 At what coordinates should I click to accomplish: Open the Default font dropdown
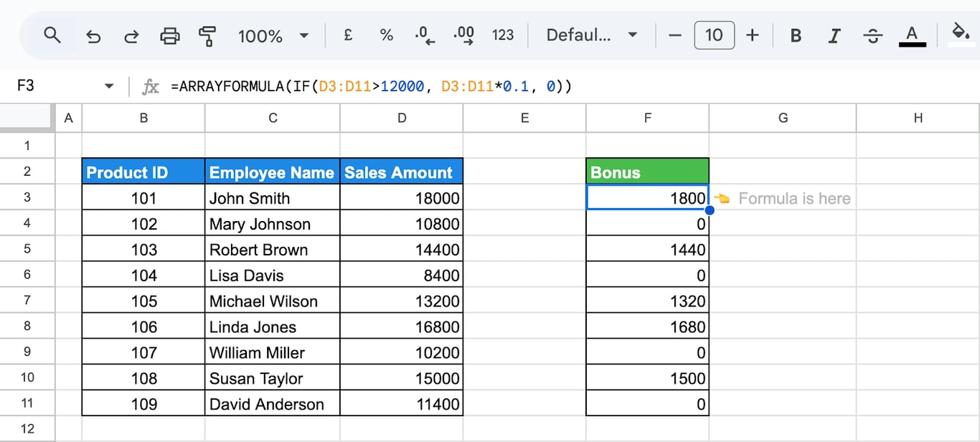(592, 34)
